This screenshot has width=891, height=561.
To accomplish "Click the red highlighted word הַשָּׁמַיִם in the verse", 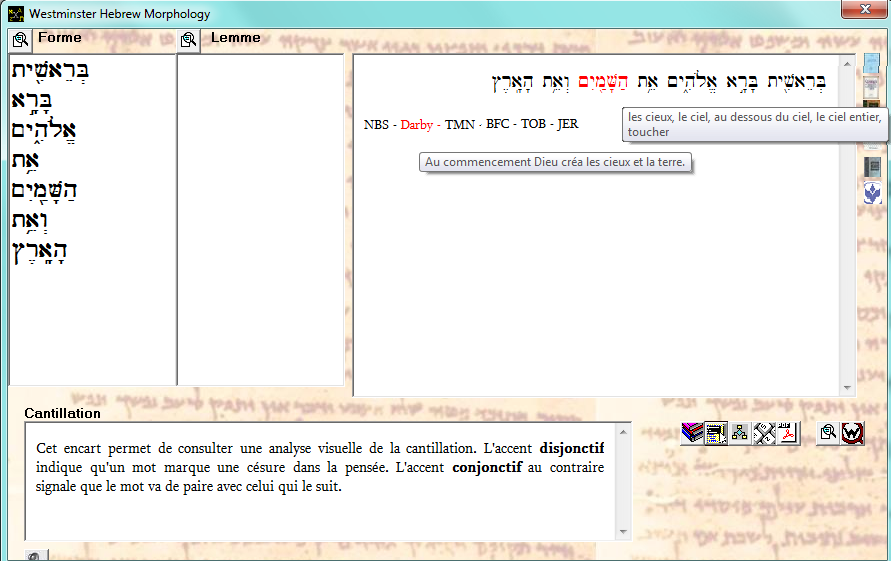I will click(x=603, y=81).
